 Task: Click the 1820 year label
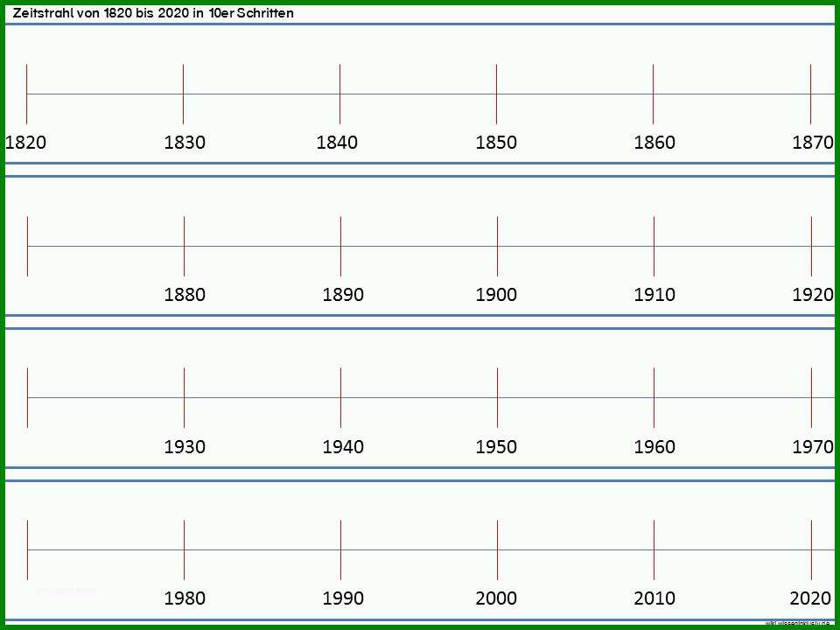pyautogui.click(x=25, y=143)
